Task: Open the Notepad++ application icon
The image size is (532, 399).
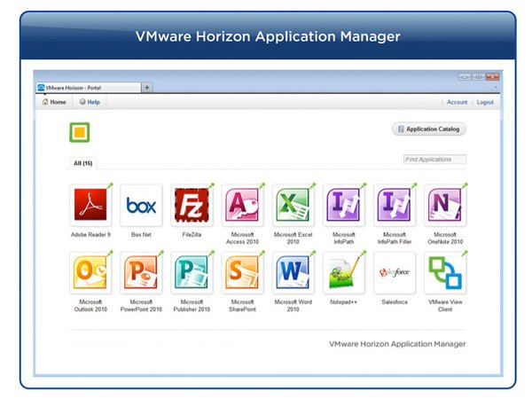Action: pyautogui.click(x=343, y=273)
